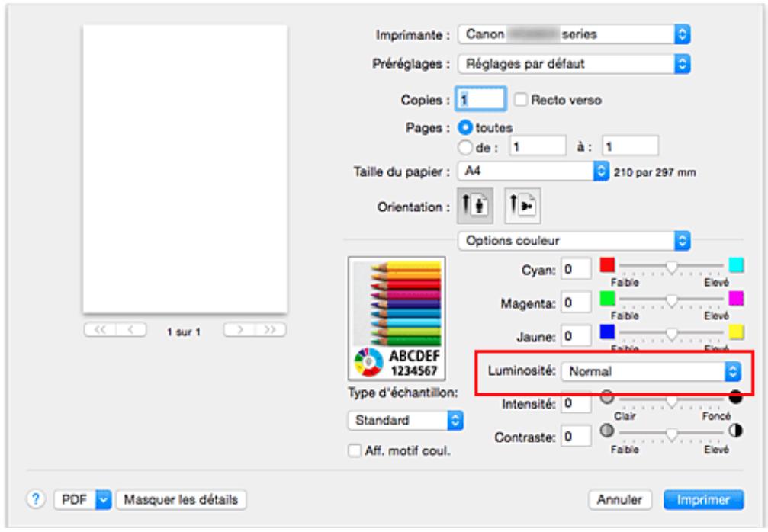
Task: Enable the Recto verso checkbox
Action: (520, 99)
